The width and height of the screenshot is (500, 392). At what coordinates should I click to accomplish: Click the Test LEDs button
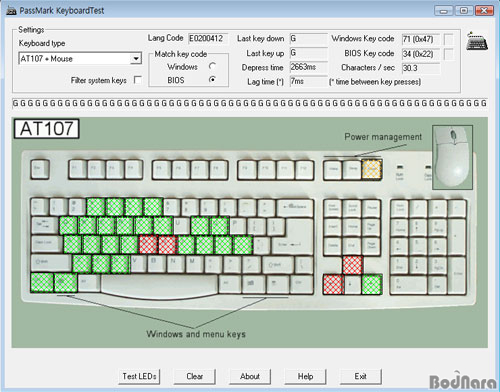point(139,376)
